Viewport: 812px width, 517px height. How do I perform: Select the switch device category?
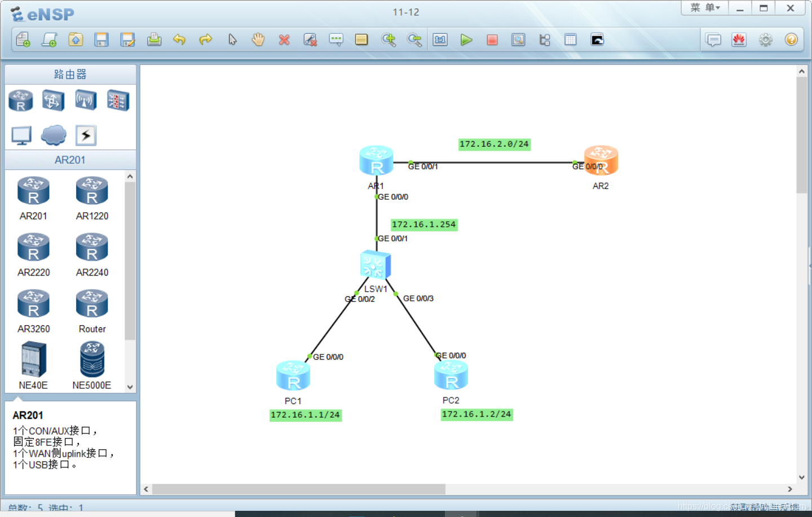click(53, 100)
